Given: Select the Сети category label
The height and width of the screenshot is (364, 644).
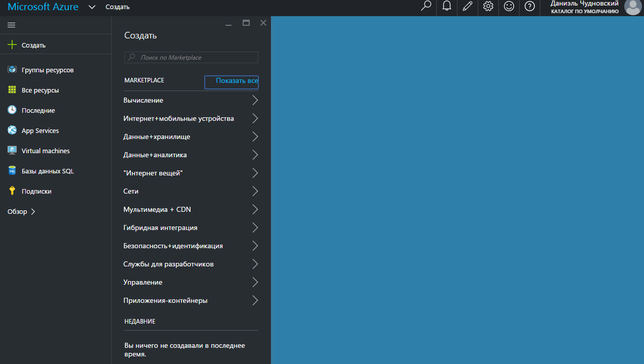Looking at the screenshot, I should 131,191.
